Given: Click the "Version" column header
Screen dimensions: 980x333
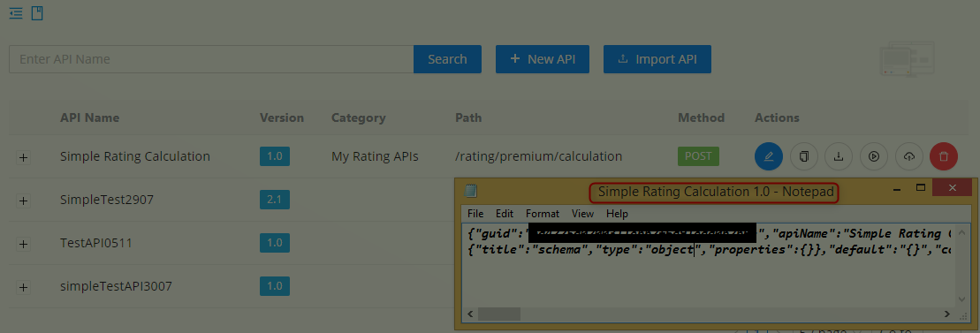Looking at the screenshot, I should [282, 117].
